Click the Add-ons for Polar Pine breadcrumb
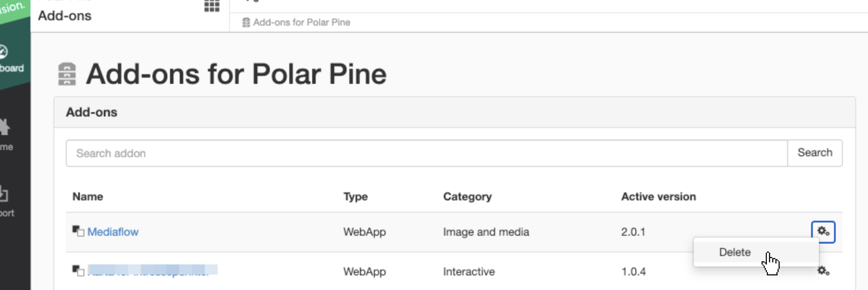The width and height of the screenshot is (868, 290). 302,22
